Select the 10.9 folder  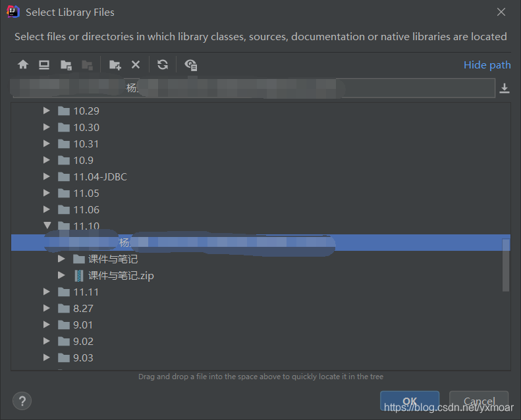(76, 161)
